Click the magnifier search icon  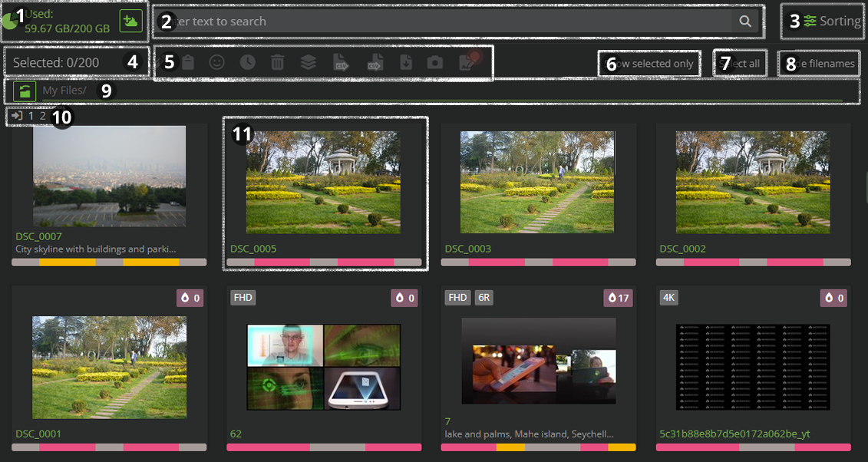click(x=744, y=21)
